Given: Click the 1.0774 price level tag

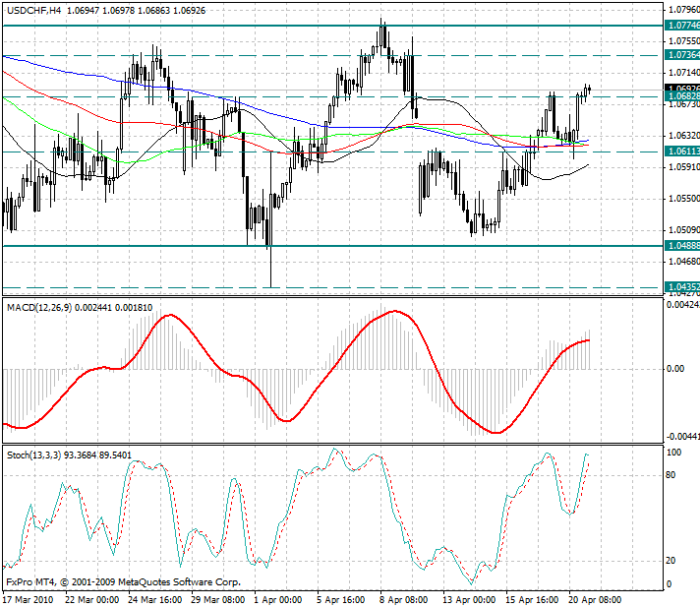Looking at the screenshot, I should pyautogui.click(x=681, y=24).
